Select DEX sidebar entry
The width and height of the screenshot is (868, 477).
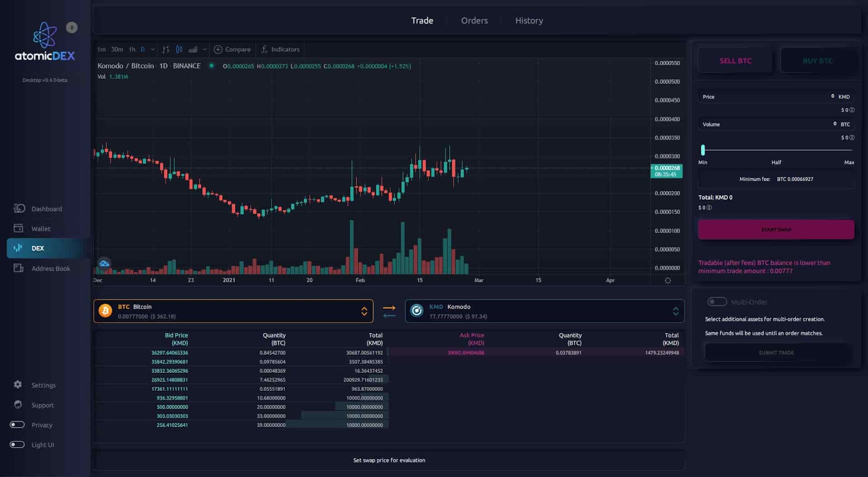click(x=48, y=248)
